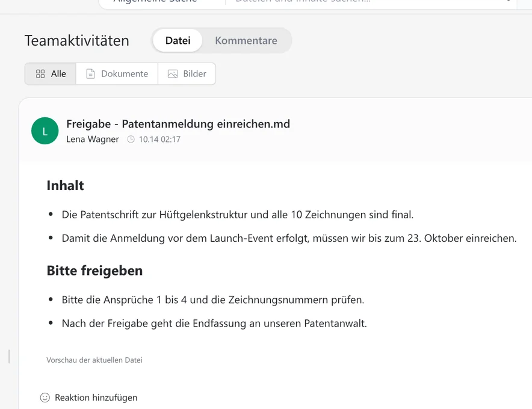Click the grid icon in Alle filter

tap(40, 73)
